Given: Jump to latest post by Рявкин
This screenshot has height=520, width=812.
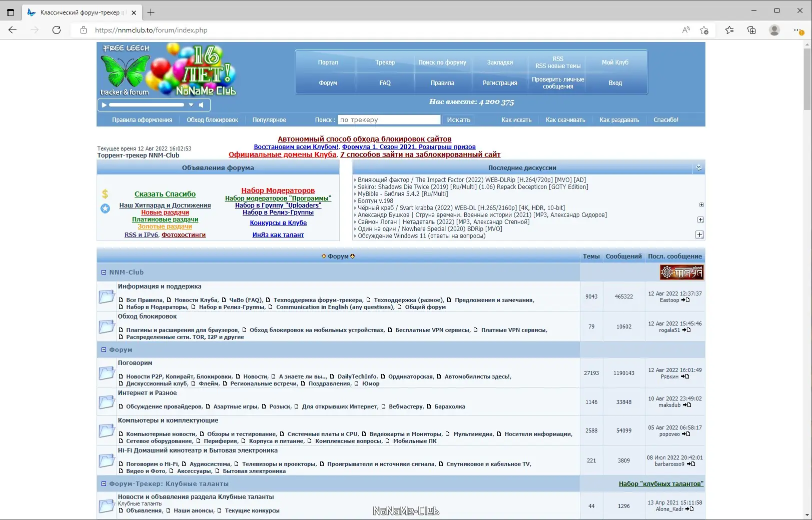Looking at the screenshot, I should [685, 376].
